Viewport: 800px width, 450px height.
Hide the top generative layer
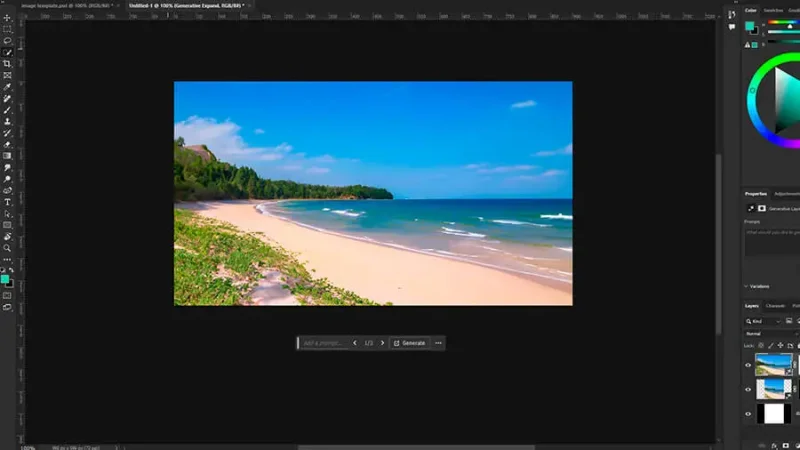click(748, 365)
